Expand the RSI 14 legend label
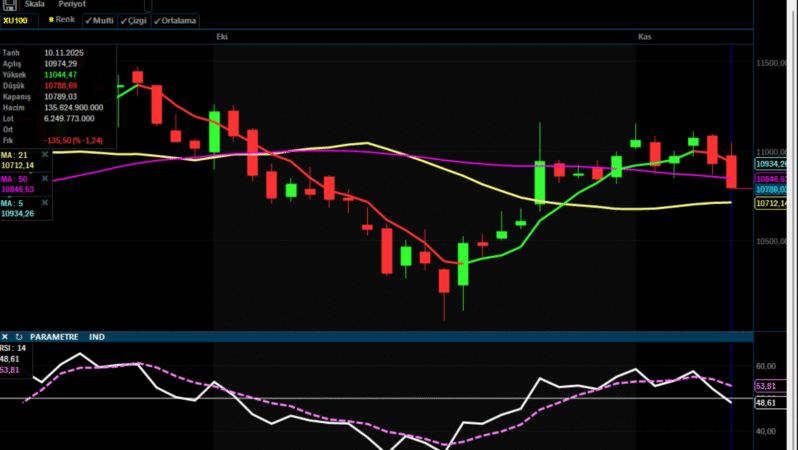The image size is (798, 450). (12, 348)
